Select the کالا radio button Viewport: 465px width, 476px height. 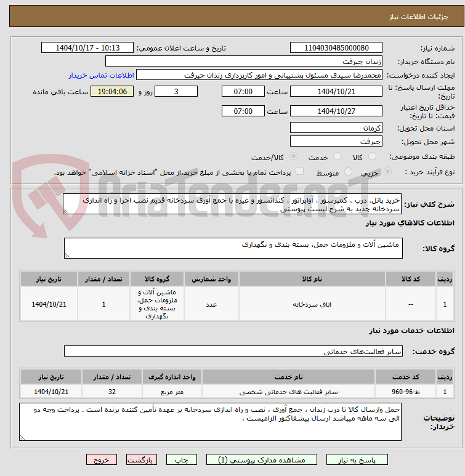coord(372,156)
